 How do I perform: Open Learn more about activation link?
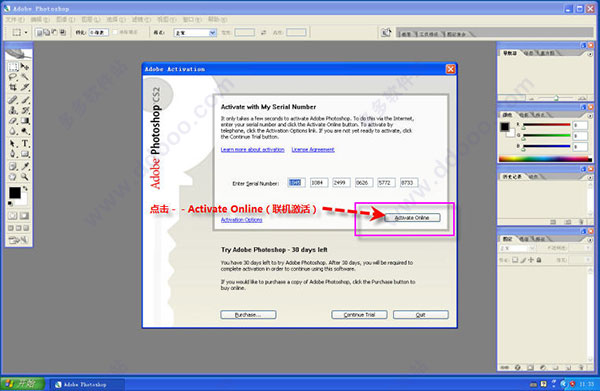click(x=253, y=150)
